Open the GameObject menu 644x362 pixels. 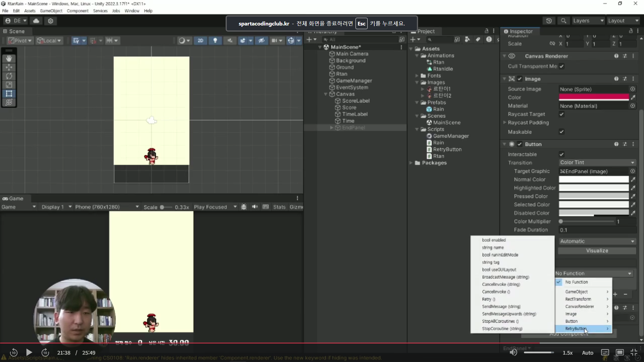click(51, 11)
